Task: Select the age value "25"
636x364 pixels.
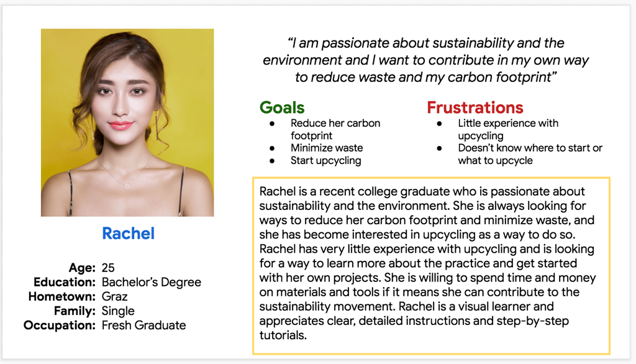Action: [x=109, y=268]
